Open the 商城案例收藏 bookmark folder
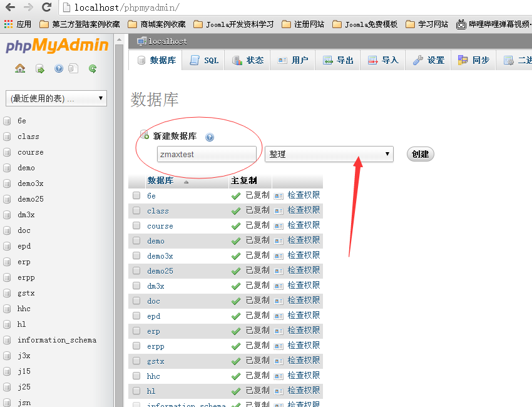 [156, 24]
